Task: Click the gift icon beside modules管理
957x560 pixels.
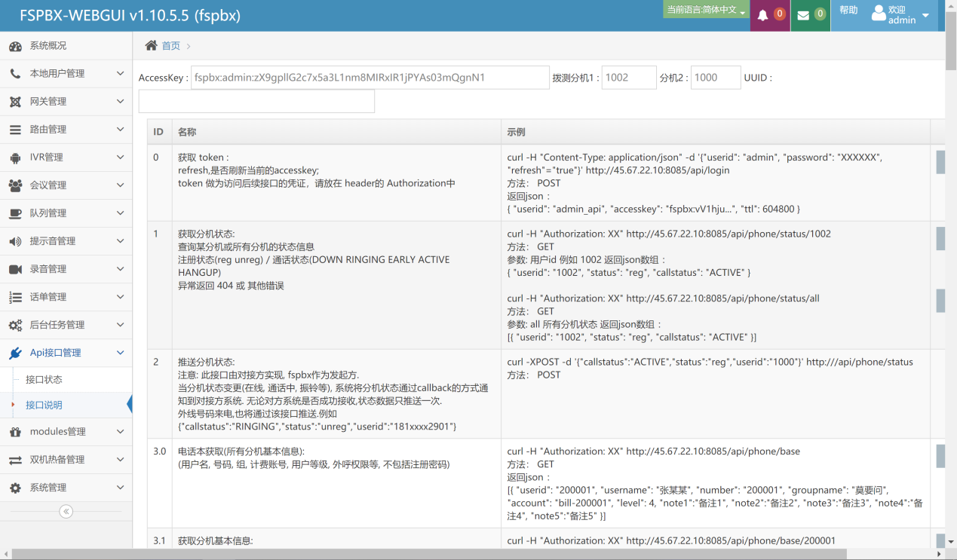Action: point(15,432)
